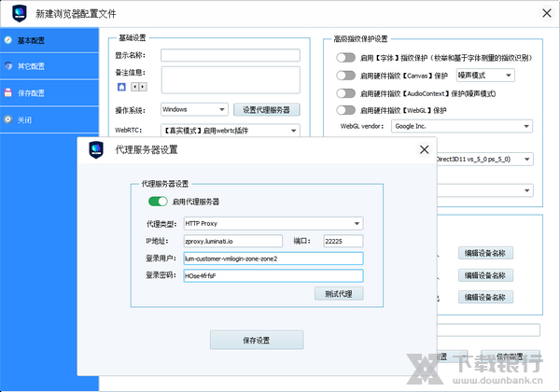Click VMLogin shield logo in main window title
The image size is (560, 392).
click(x=20, y=14)
